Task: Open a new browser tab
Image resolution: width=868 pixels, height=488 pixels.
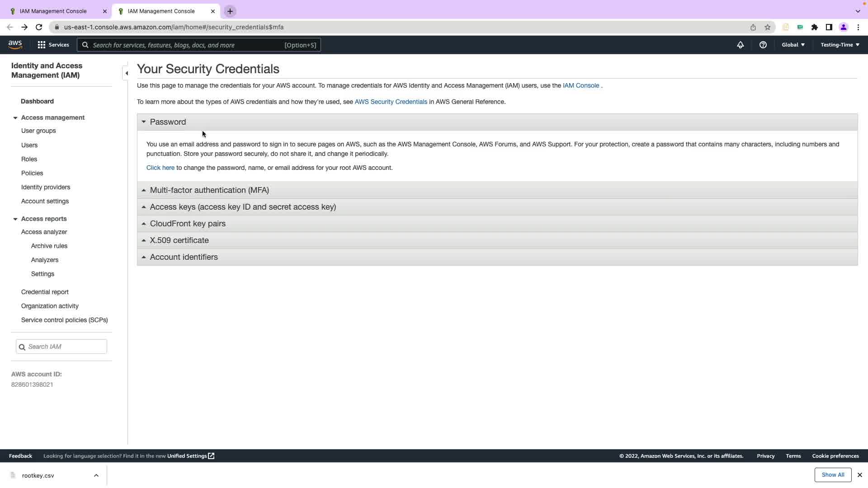Action: pos(230,11)
